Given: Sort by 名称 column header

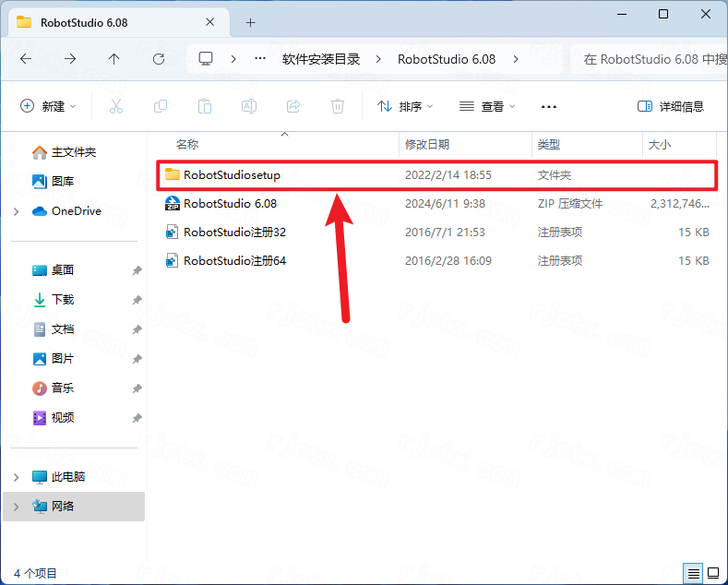Looking at the screenshot, I should pyautogui.click(x=187, y=144).
